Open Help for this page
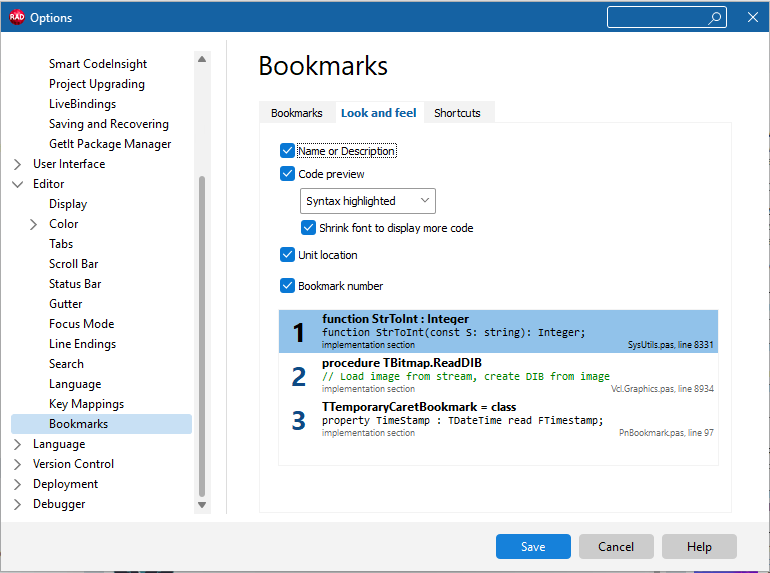Screen dimensions: 770x573 click(x=699, y=546)
